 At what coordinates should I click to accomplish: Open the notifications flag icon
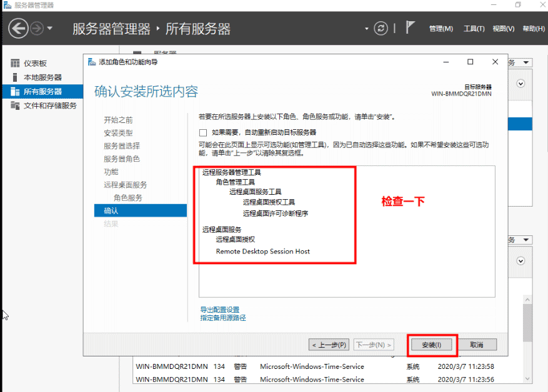pyautogui.click(x=409, y=27)
